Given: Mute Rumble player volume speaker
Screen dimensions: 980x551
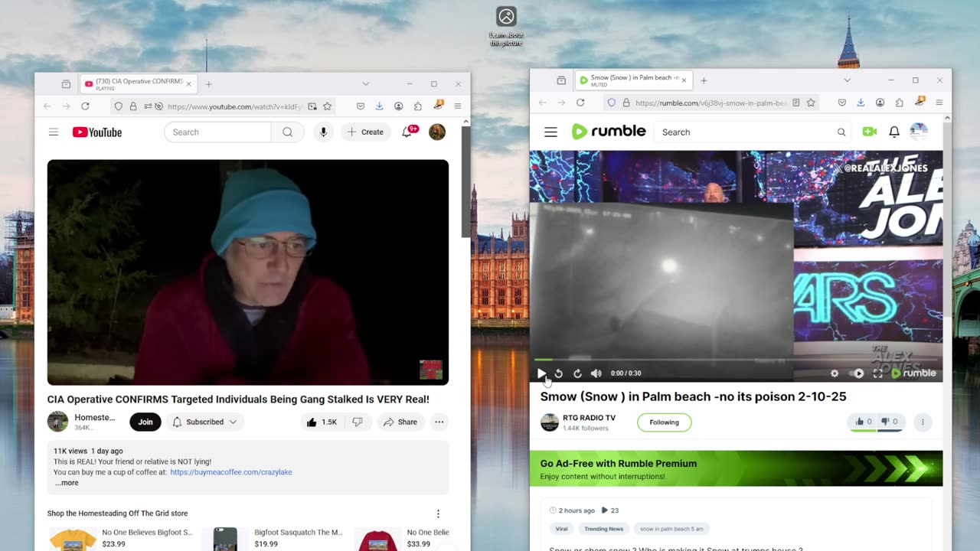Looking at the screenshot, I should tap(596, 373).
